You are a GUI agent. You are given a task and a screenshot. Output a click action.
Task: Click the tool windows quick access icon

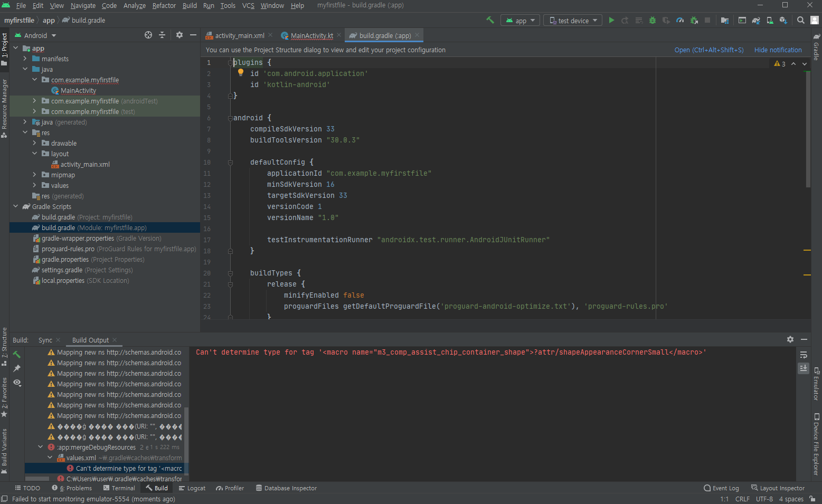pyautogui.click(x=4, y=499)
